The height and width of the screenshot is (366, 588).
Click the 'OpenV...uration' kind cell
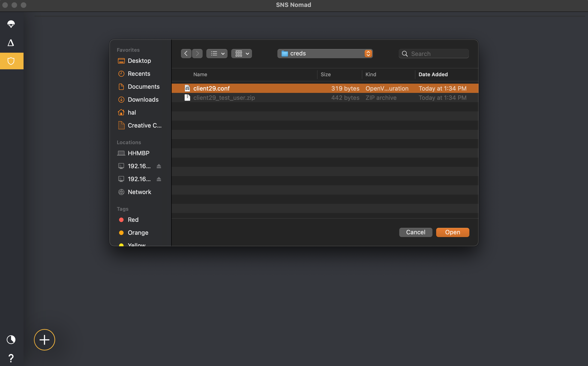pos(387,88)
